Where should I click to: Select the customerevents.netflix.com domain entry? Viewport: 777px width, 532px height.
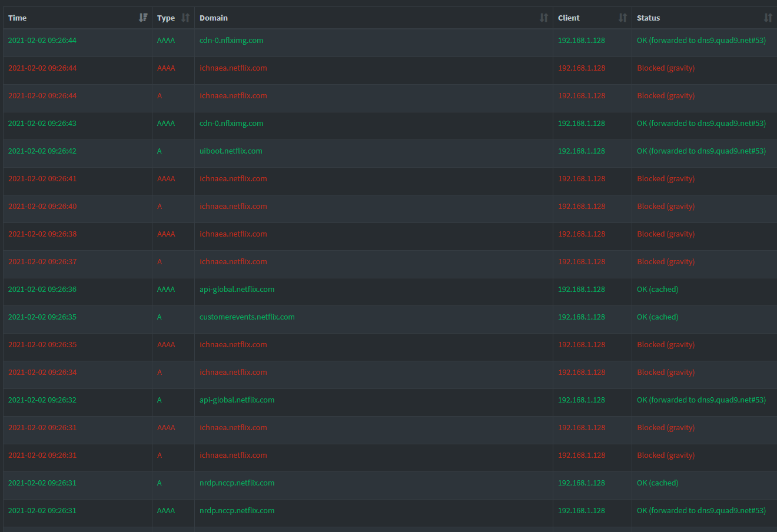click(247, 317)
